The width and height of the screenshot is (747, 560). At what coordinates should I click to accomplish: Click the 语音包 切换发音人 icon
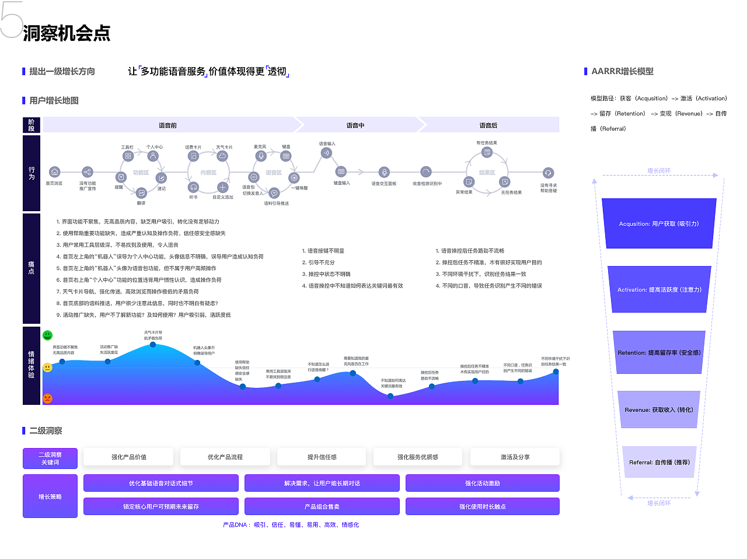coord(253,177)
